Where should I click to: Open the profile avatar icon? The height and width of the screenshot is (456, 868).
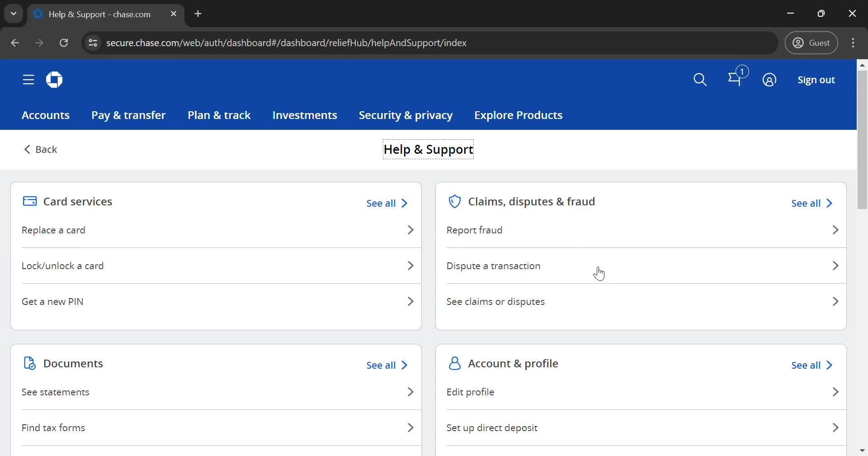[x=769, y=80]
